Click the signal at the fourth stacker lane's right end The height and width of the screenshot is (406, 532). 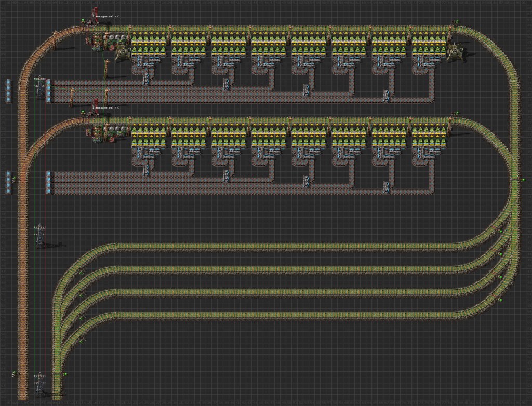500,300
